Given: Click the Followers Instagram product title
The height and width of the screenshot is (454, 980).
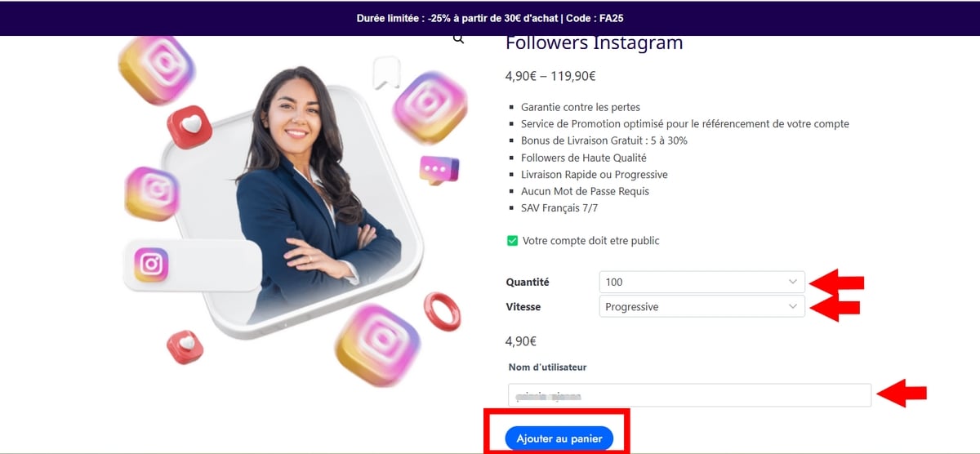Looking at the screenshot, I should tap(594, 43).
